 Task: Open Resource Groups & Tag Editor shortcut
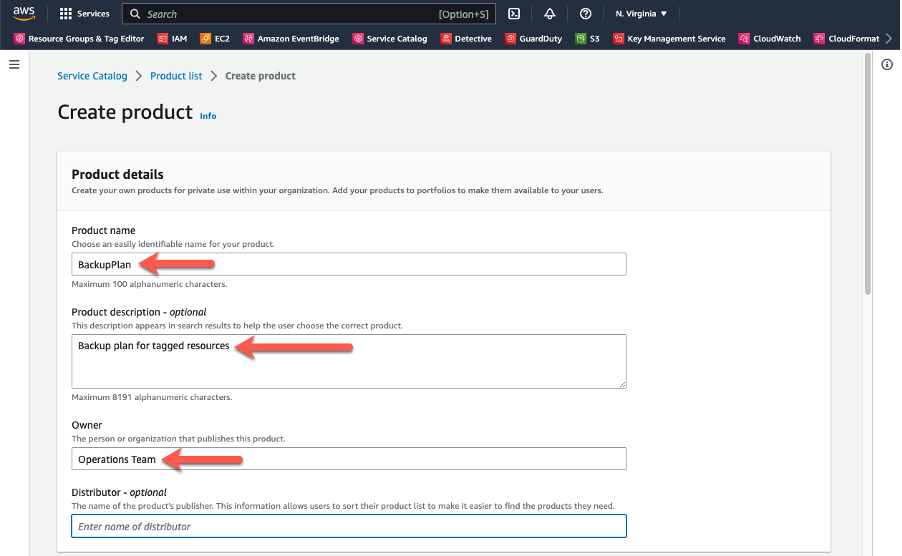79,39
